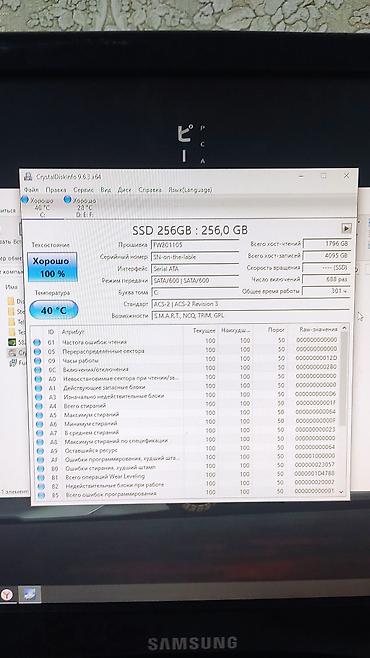Click the 40 °C temperature indicator
The image size is (370, 658).
pyautogui.click(x=54, y=310)
